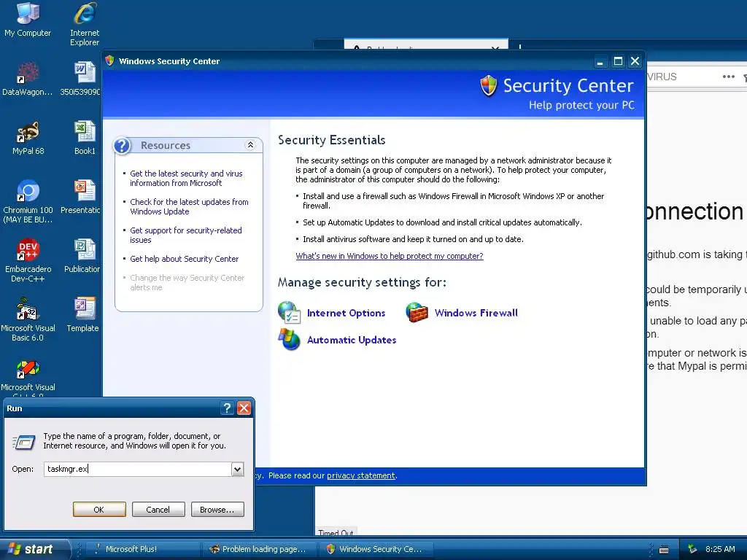
Task: Collapse the Resources panel chevron
Action: click(x=250, y=145)
